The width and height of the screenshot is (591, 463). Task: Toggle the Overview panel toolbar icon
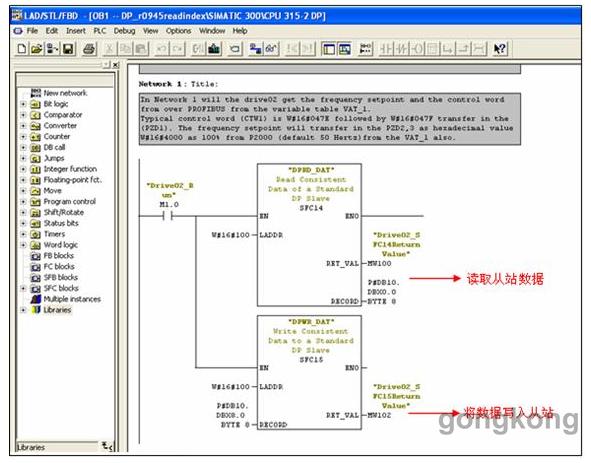tap(329, 49)
